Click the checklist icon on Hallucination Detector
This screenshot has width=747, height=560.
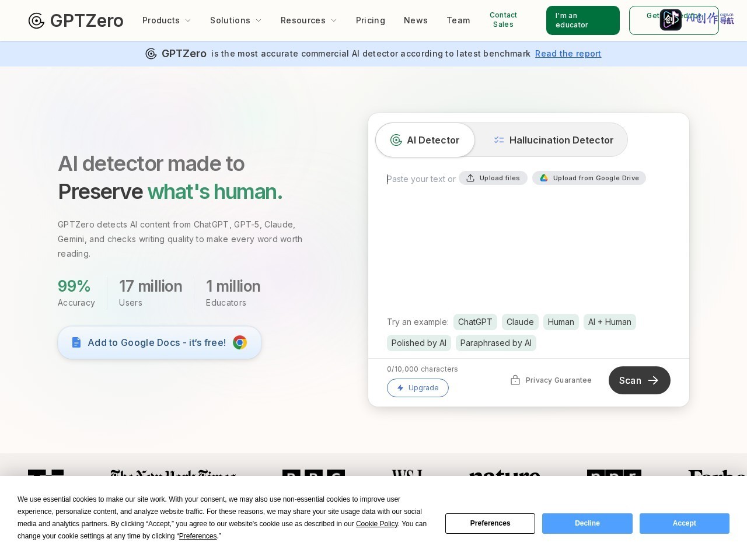(499, 140)
